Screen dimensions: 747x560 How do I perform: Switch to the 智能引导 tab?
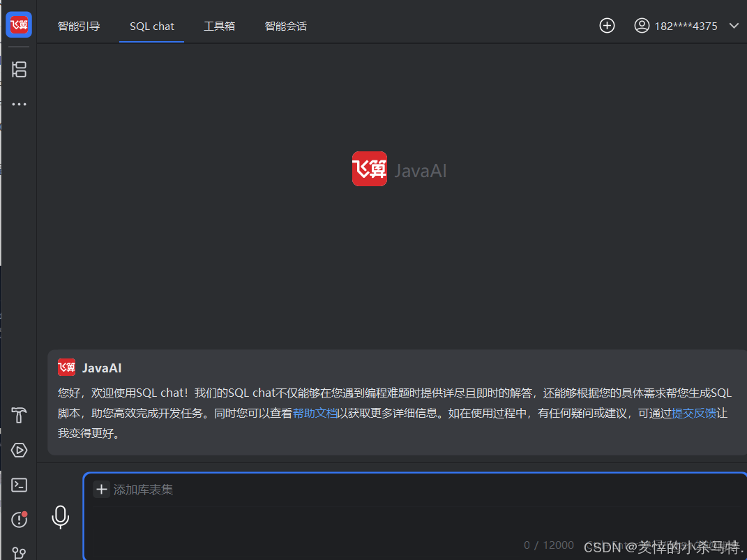(79, 25)
